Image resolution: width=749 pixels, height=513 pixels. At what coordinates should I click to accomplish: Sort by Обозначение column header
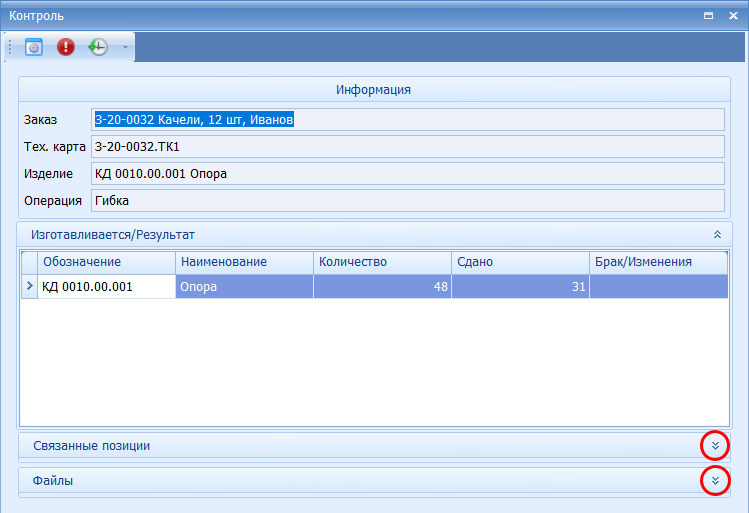click(106, 262)
